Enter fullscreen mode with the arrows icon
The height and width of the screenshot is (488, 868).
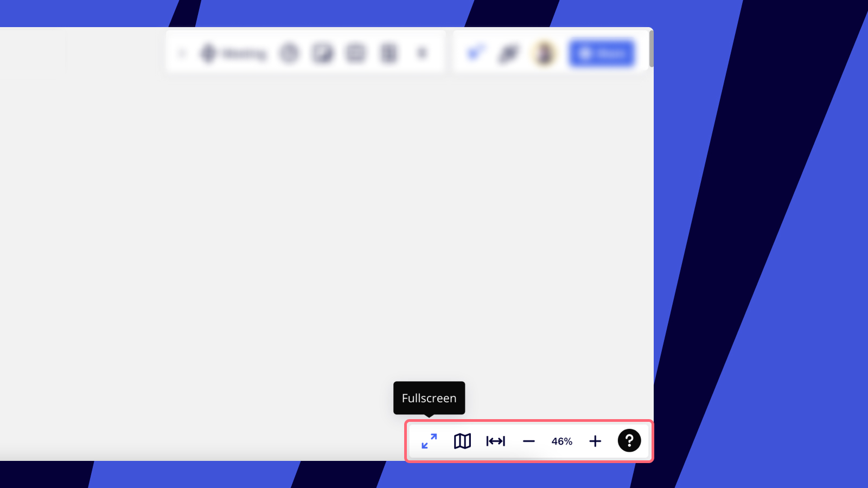point(429,441)
